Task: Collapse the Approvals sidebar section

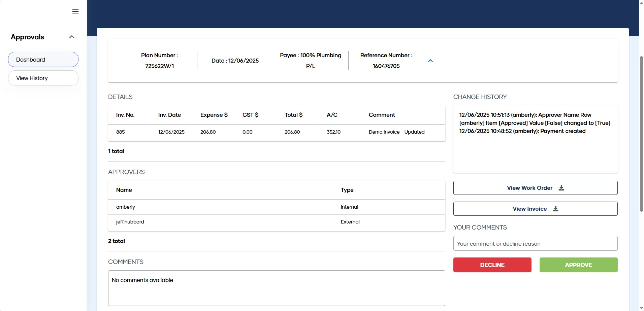Action: (x=72, y=37)
